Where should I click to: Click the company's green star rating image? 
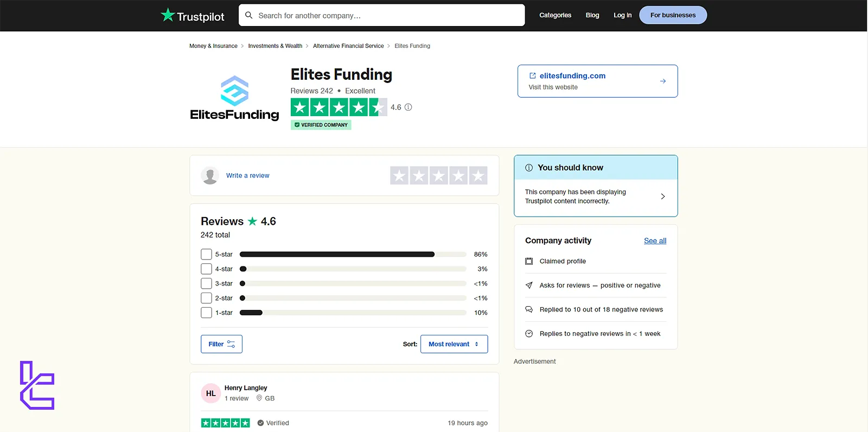click(339, 107)
